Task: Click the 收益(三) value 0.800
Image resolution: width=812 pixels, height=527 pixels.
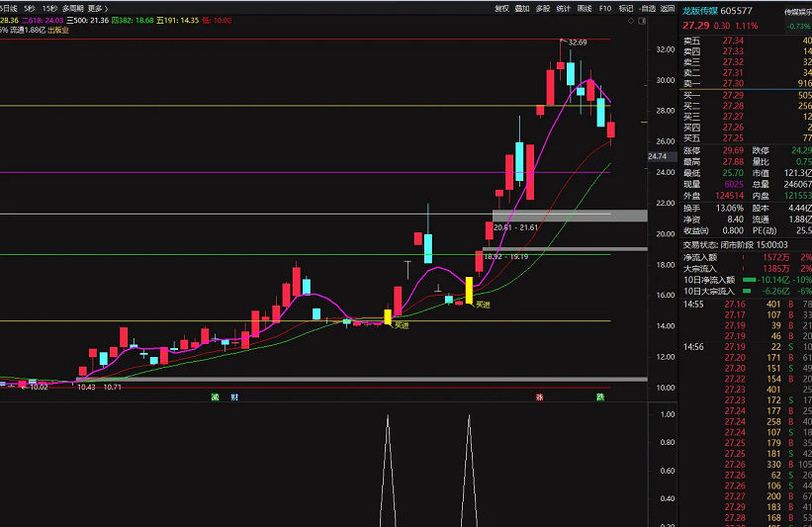Action: (733, 231)
